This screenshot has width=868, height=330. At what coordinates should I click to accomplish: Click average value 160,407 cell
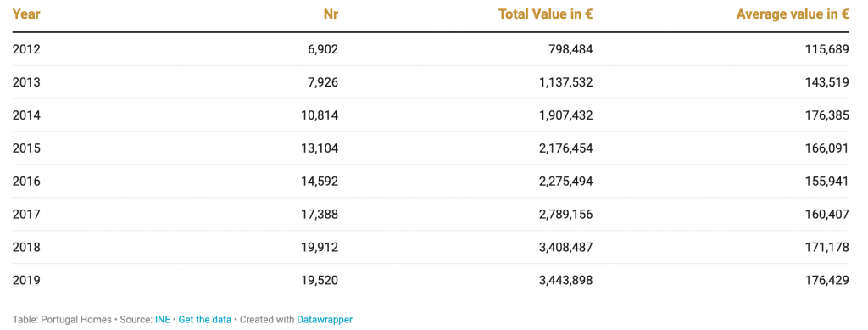826,215
